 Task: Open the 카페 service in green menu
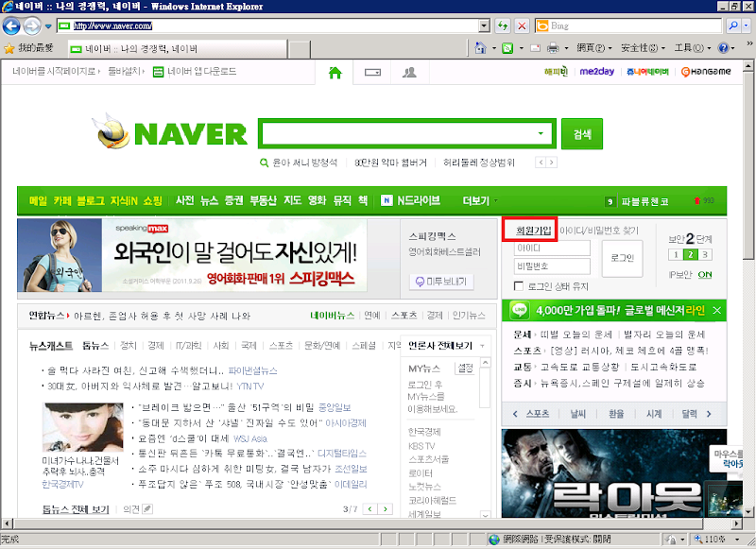62,200
